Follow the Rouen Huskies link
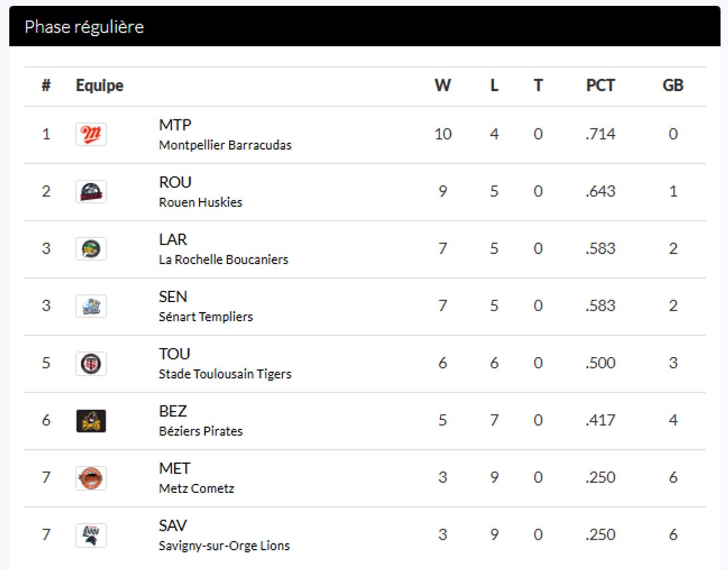The image size is (728, 570). point(200,203)
